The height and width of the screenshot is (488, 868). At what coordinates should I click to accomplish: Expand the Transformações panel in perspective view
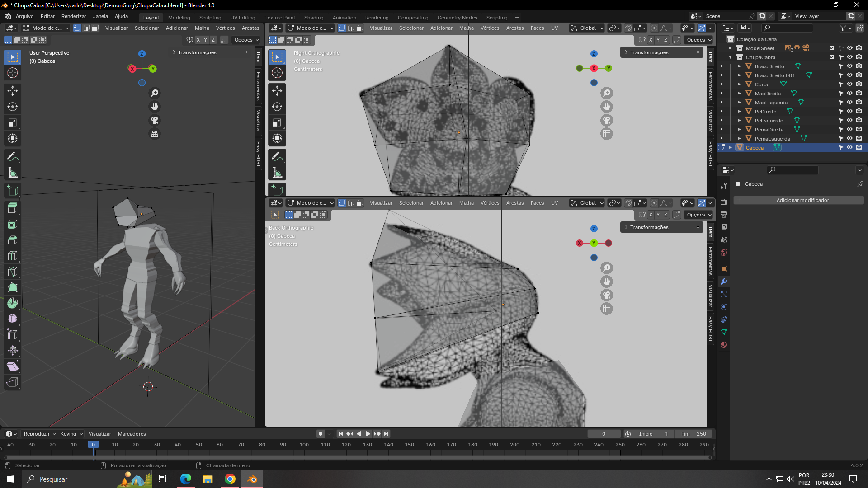197,52
